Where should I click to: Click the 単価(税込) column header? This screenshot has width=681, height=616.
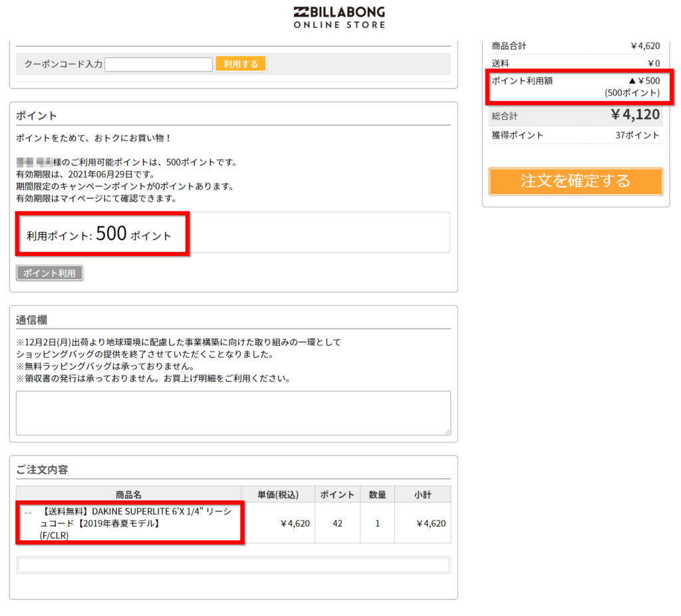pos(278,495)
